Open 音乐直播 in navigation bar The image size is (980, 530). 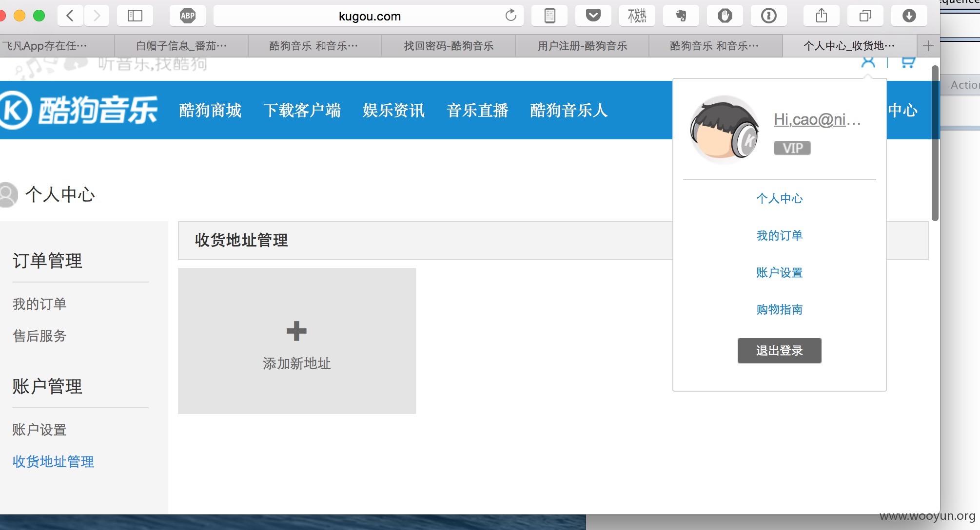pyautogui.click(x=477, y=110)
